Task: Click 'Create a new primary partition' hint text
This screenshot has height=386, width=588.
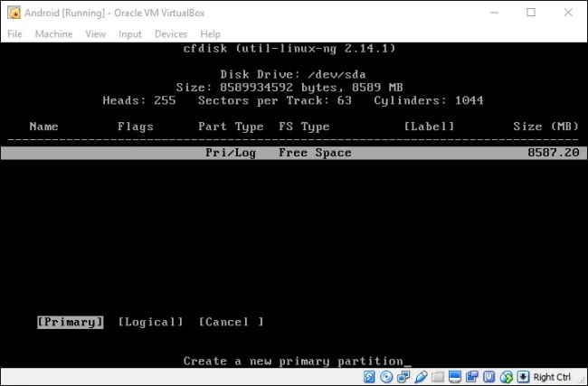Action: coord(293,362)
